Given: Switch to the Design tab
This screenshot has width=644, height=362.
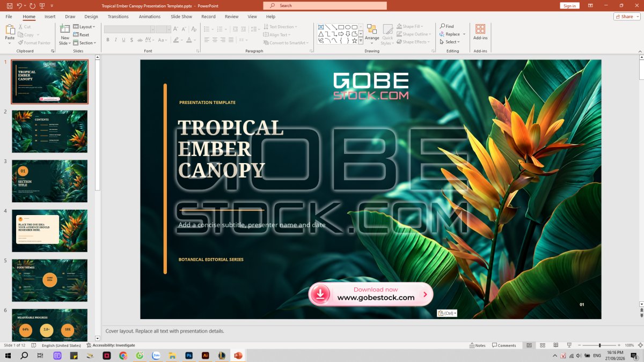Looking at the screenshot, I should pyautogui.click(x=91, y=17).
